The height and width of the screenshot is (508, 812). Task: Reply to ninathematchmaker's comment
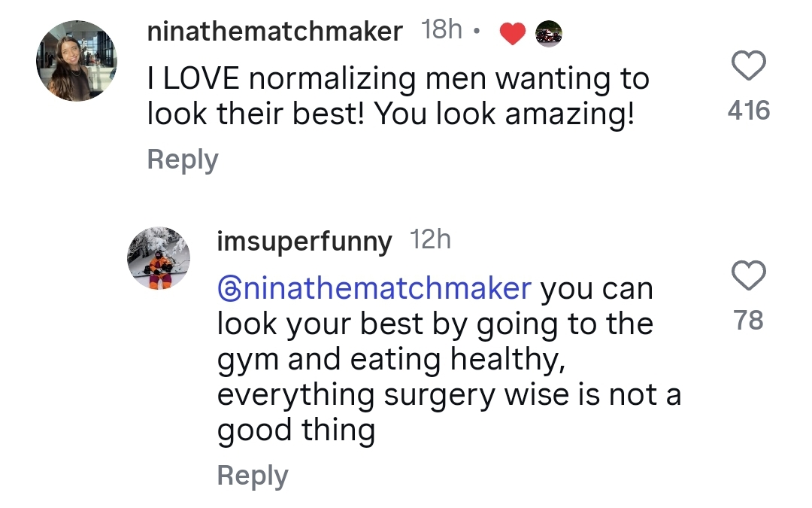click(183, 160)
